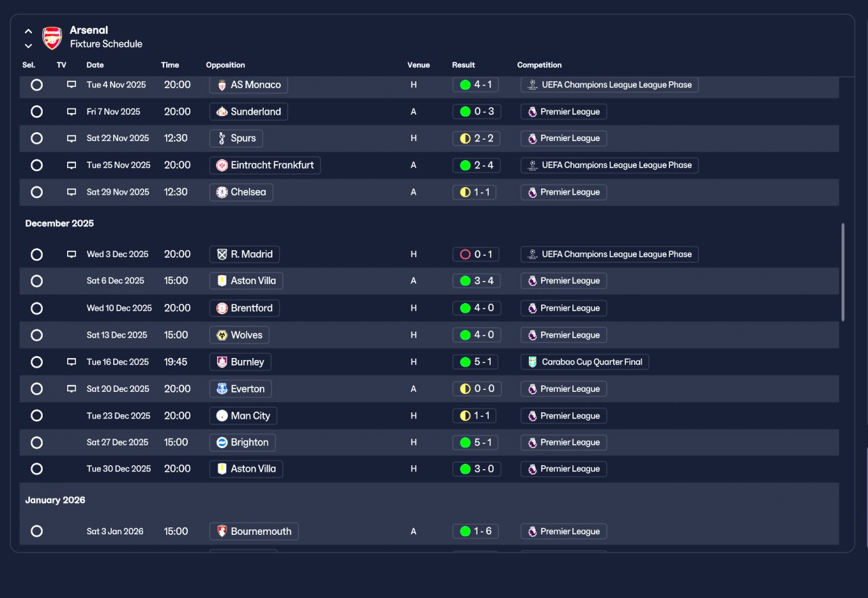Screen dimensions: 868x598
Task: Open the Sunderland opposition button
Action: (x=249, y=112)
